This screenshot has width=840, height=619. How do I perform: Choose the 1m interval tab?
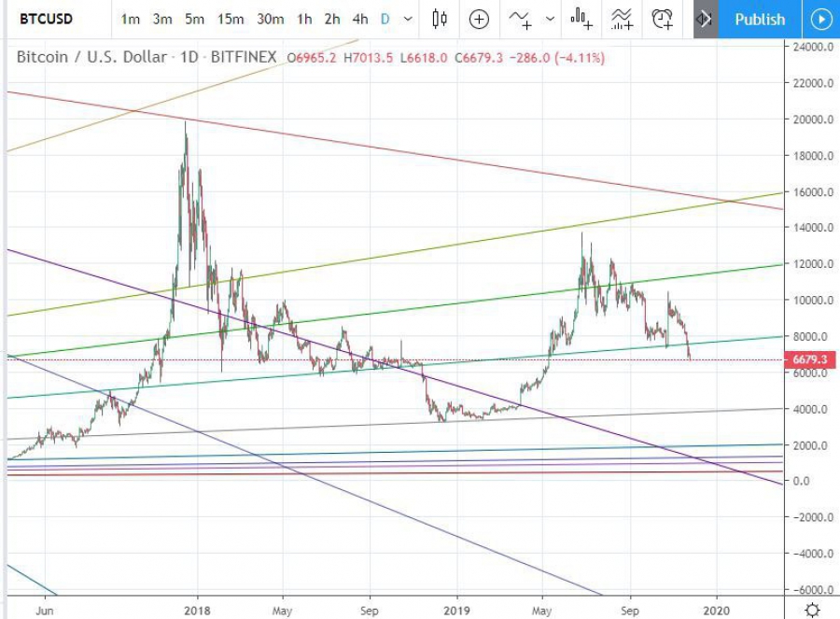[x=130, y=20]
